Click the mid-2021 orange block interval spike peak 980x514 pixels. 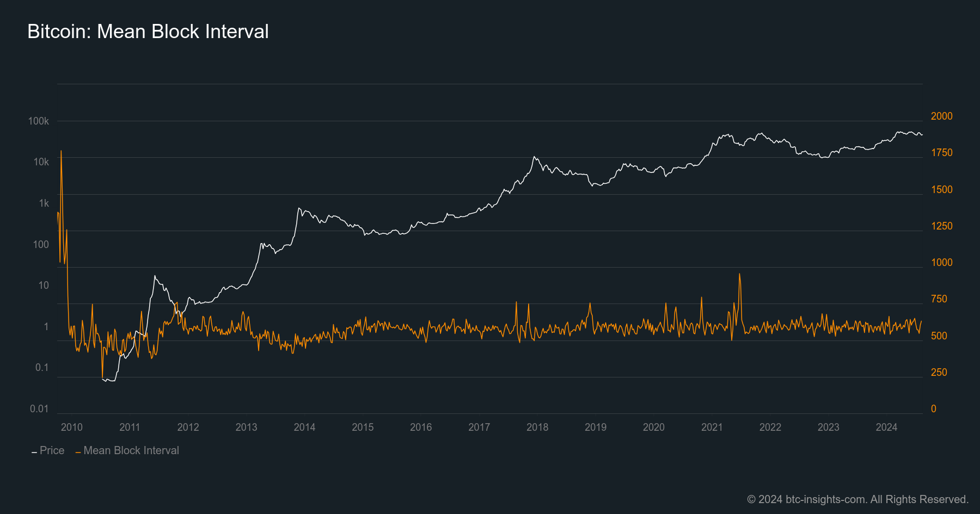click(x=739, y=274)
